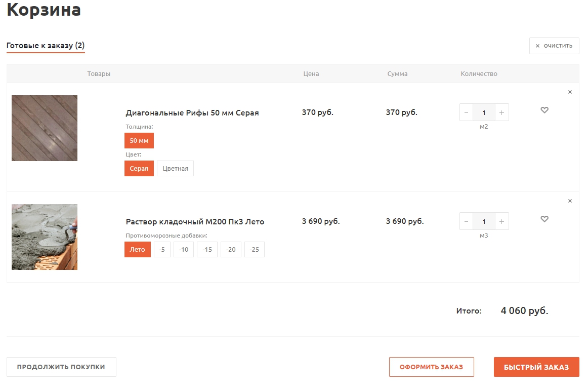Select the Цветная color option
The image size is (588, 390).
[175, 169]
